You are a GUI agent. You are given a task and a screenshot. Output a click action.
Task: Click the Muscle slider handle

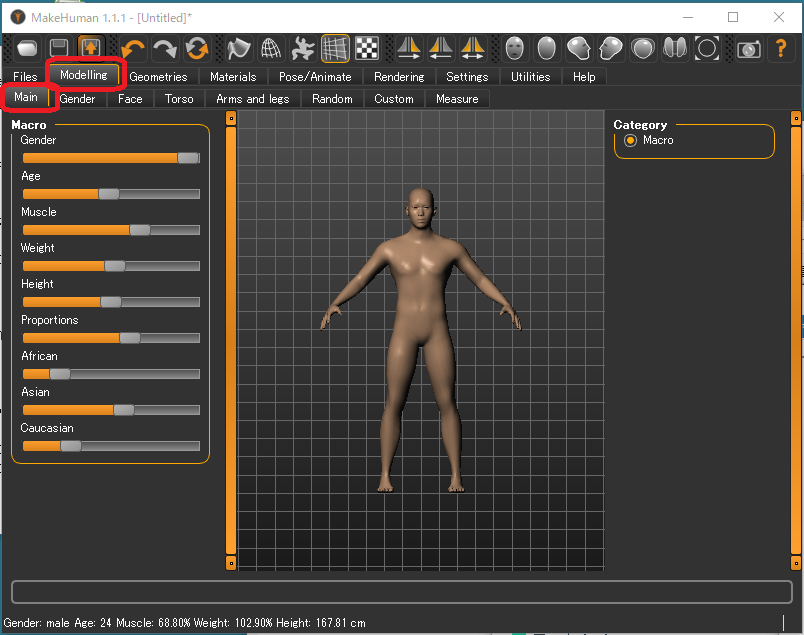[x=140, y=230]
